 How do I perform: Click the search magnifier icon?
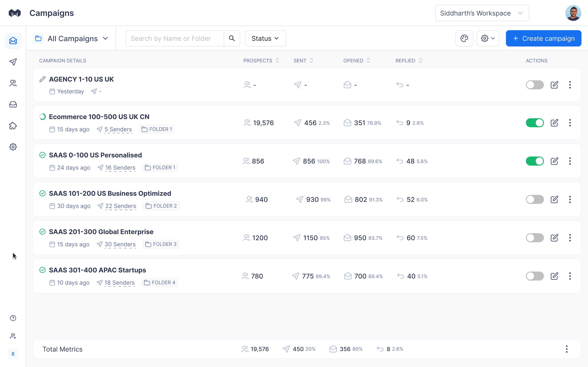tap(232, 38)
